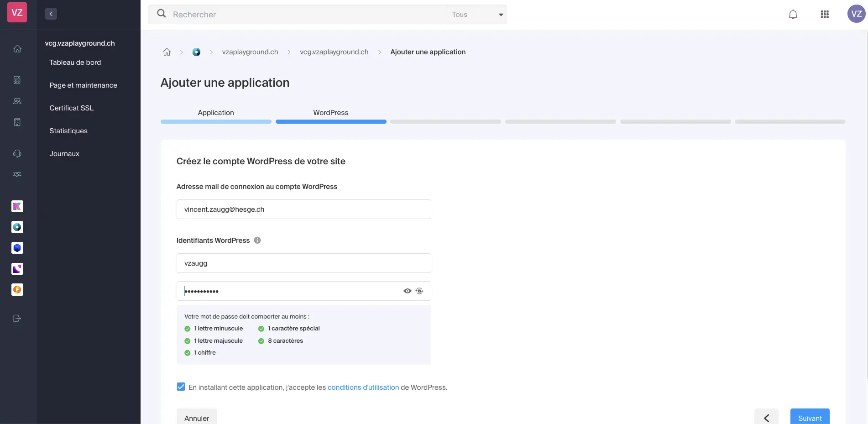Uncheck the WordPress terms acceptance checkbox
868x424 pixels.
(181, 387)
